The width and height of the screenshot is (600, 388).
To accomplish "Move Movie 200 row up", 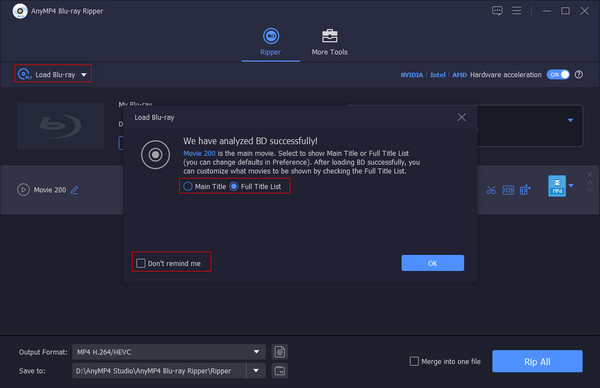I will 590,183.
